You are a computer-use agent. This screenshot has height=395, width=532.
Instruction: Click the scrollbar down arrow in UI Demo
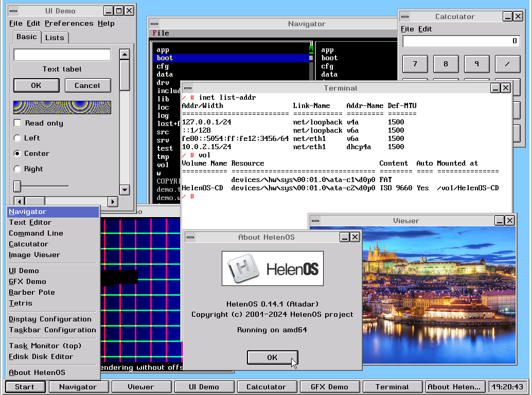pyautogui.click(x=125, y=190)
